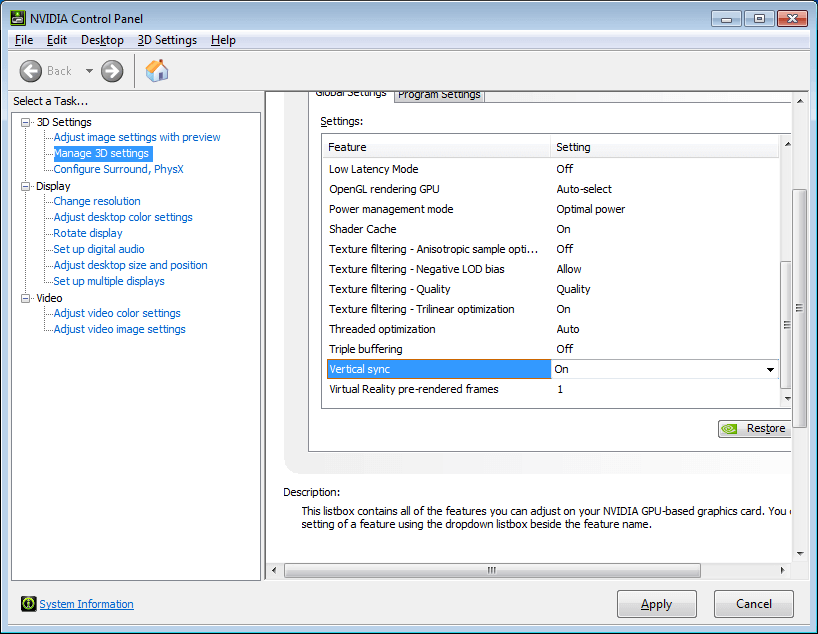Select Texture filtering - Quality row
Screen dimensions: 818x634
(551, 289)
